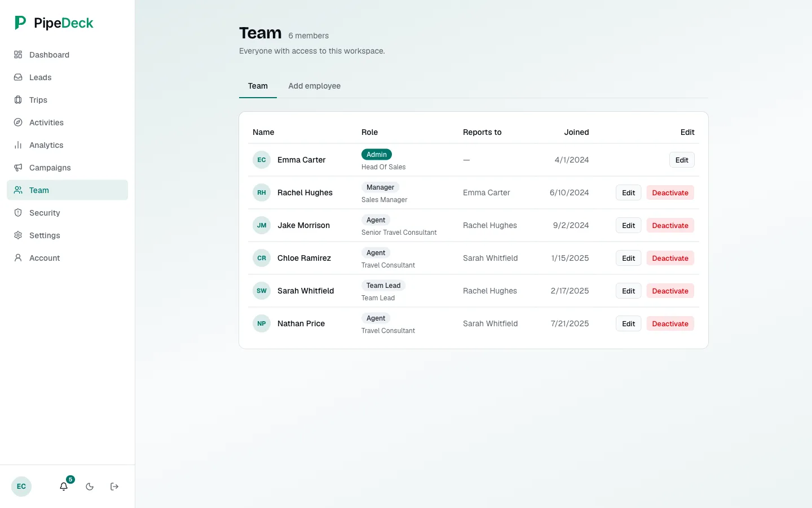812x508 pixels.
Task: Click EC user avatar in sidebar footer
Action: (x=21, y=487)
